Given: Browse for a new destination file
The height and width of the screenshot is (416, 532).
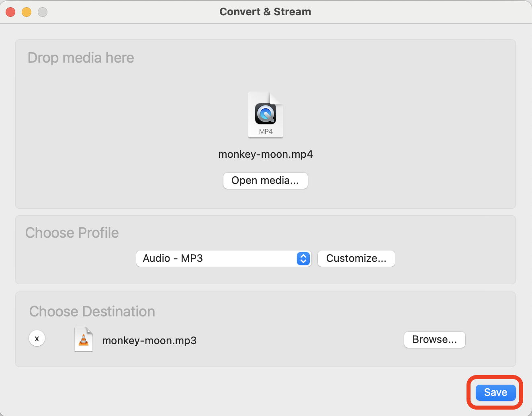Looking at the screenshot, I should [x=434, y=339].
